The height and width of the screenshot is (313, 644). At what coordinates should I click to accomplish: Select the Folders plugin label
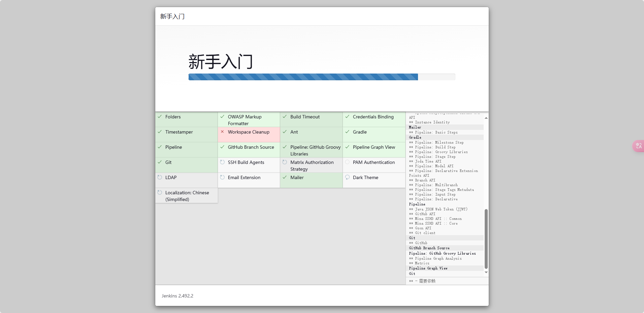[x=173, y=117]
